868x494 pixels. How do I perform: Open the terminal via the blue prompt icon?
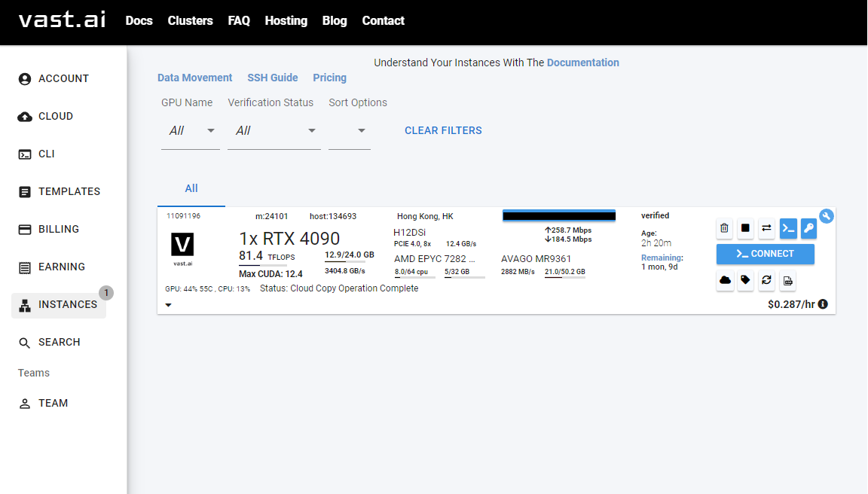tap(788, 228)
